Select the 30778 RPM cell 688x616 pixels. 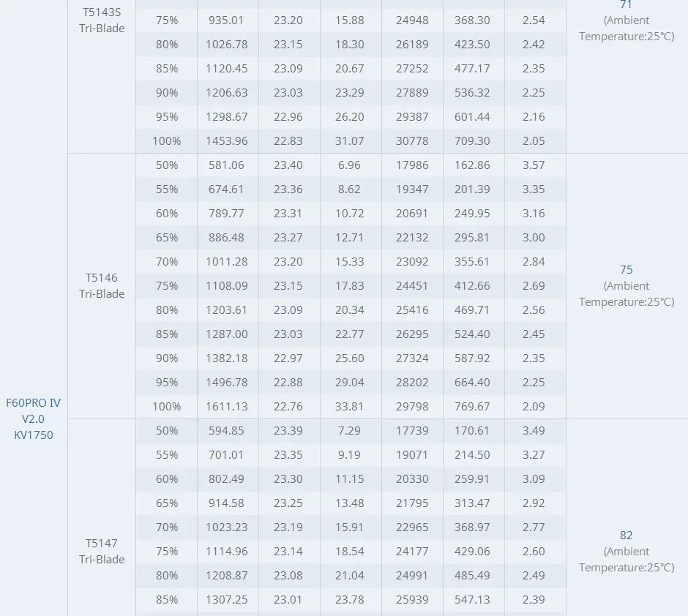click(412, 141)
